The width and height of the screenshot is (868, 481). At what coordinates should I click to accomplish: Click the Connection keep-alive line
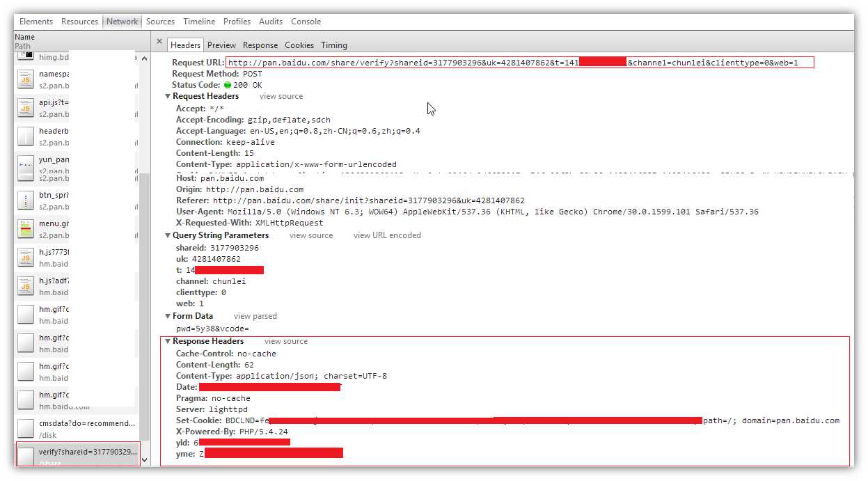tap(226, 142)
